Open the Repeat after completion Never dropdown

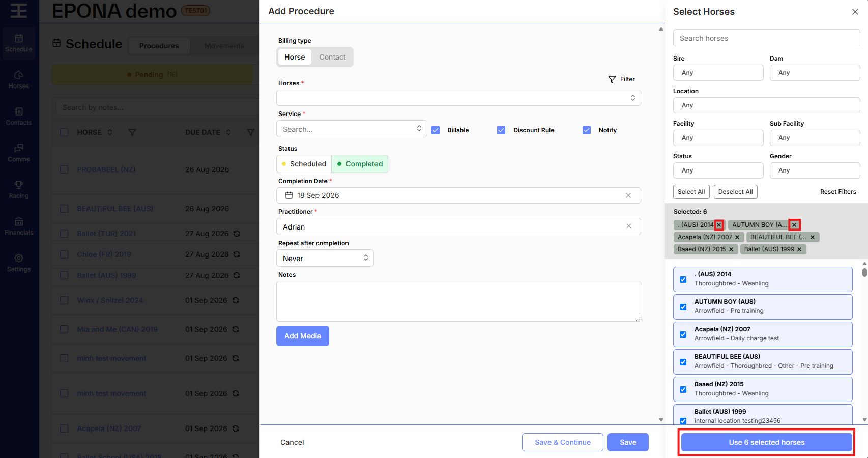325,258
